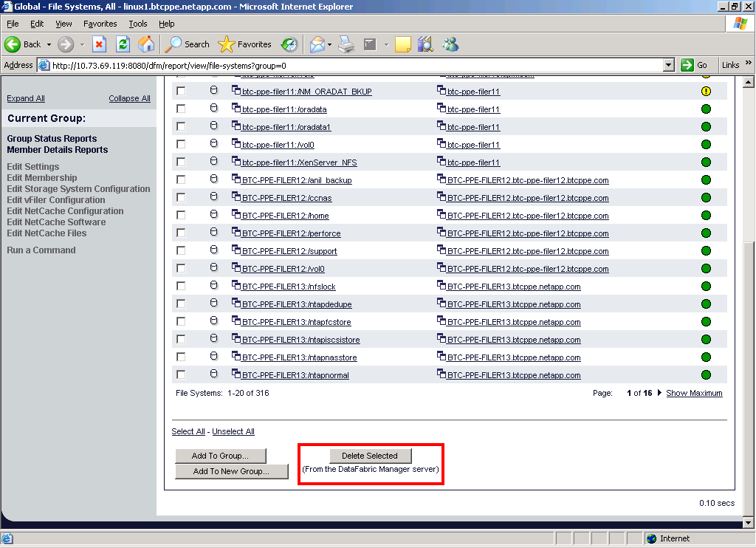The image size is (756, 548).
Task: Check the box for BTC-PPE-FILER13:/ntapdedupe
Action: click(x=181, y=304)
